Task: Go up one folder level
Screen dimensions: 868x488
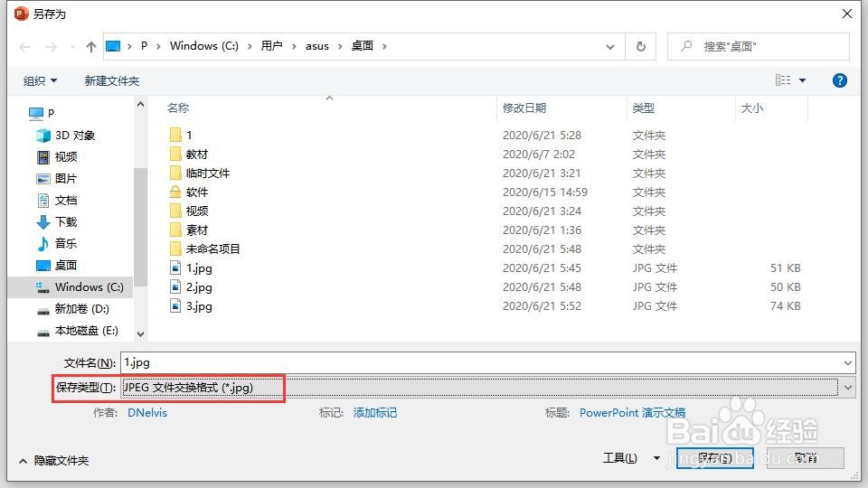Action: [90, 47]
